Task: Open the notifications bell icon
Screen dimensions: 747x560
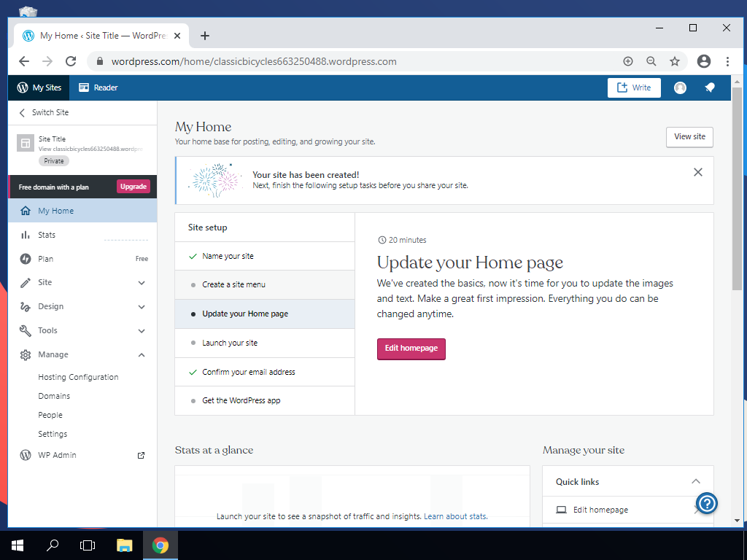Action: pyautogui.click(x=710, y=87)
